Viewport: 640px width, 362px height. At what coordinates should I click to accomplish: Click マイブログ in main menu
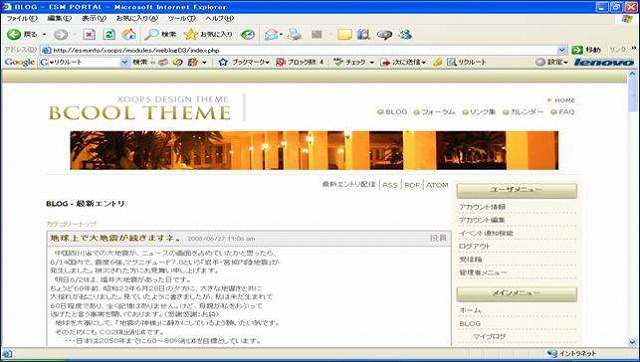(x=489, y=336)
